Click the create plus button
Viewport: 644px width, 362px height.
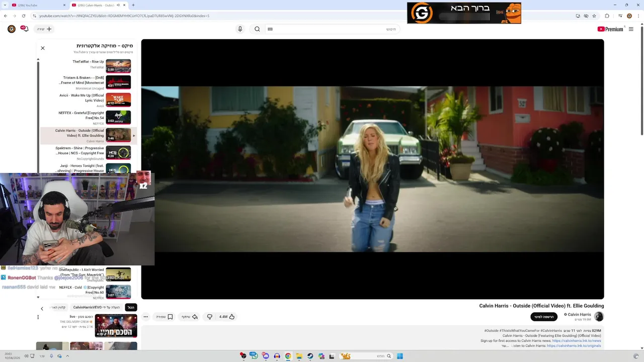[44, 29]
